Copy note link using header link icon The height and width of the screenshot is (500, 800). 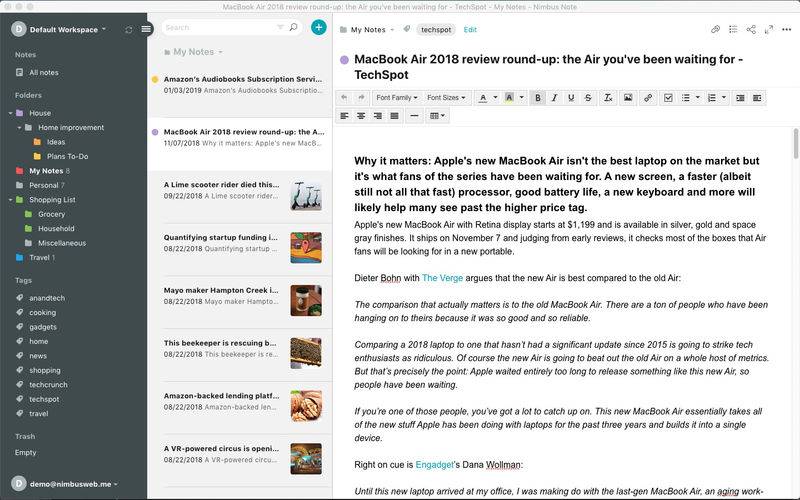[x=715, y=30]
